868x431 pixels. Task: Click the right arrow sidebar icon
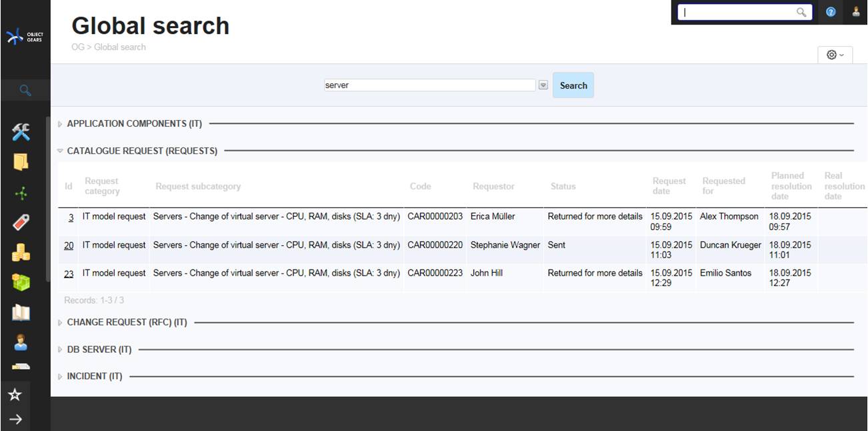tap(15, 419)
